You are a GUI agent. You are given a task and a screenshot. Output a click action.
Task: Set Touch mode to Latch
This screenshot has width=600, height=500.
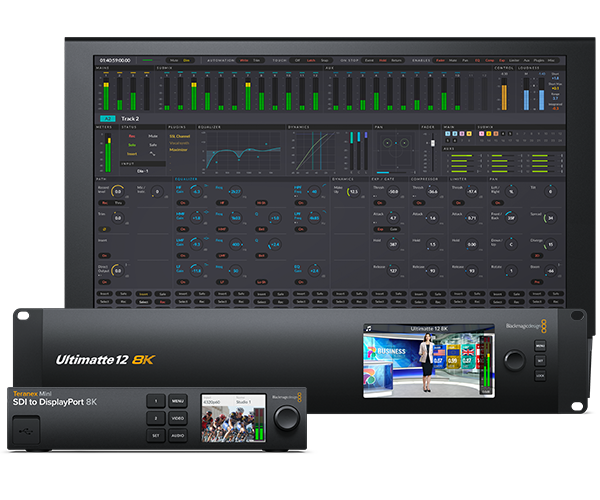click(311, 60)
